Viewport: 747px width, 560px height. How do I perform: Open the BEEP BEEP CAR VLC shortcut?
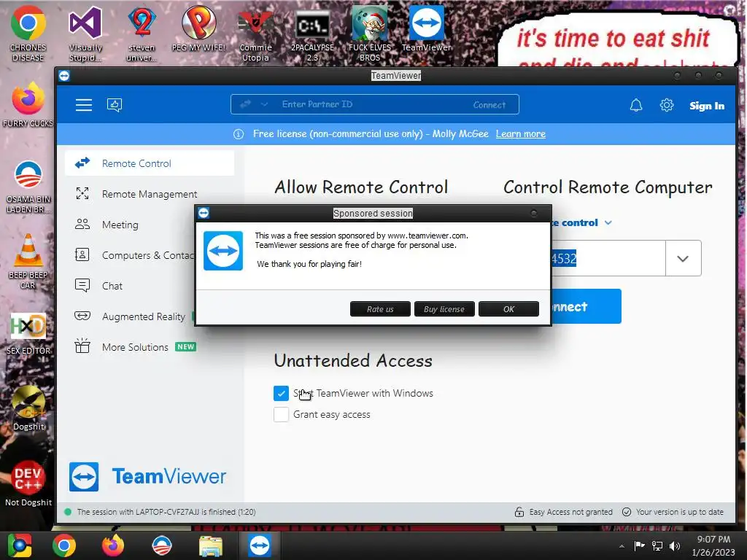coord(28,261)
